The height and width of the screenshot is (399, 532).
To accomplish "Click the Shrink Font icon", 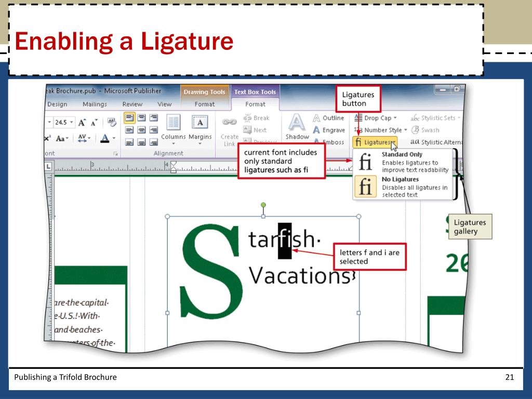I will click(x=95, y=123).
